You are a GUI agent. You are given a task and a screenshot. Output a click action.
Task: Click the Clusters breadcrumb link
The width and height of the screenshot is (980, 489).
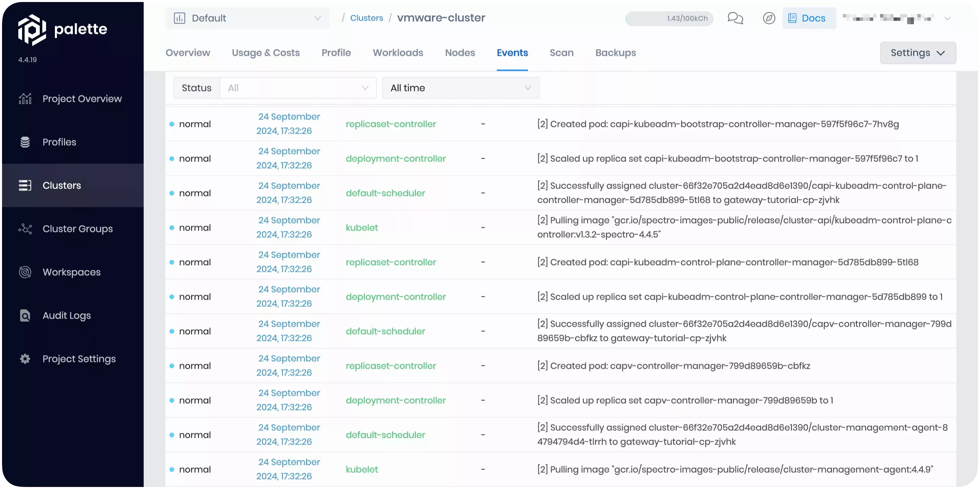tap(366, 18)
